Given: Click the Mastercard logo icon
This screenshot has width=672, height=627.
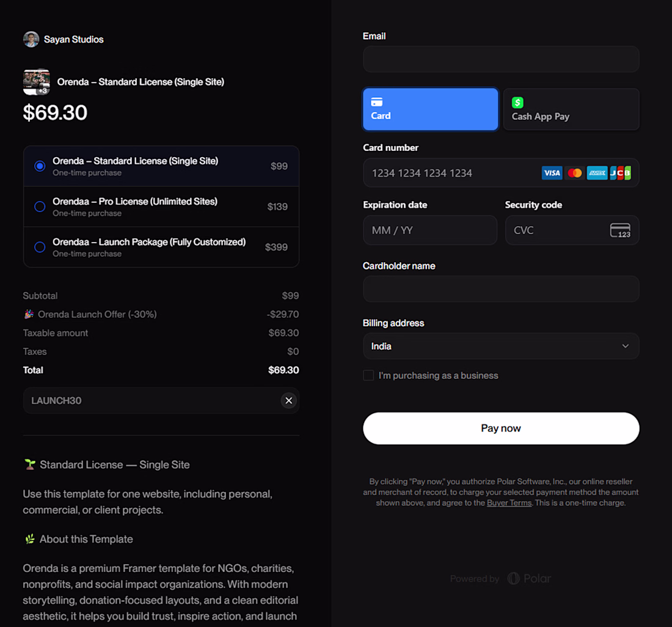Looking at the screenshot, I should (575, 173).
